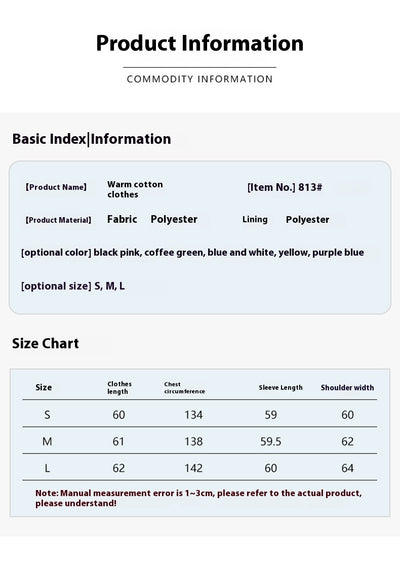The image size is (400, 570).
Task: Click the Chest circumference column header
Action: [184, 388]
